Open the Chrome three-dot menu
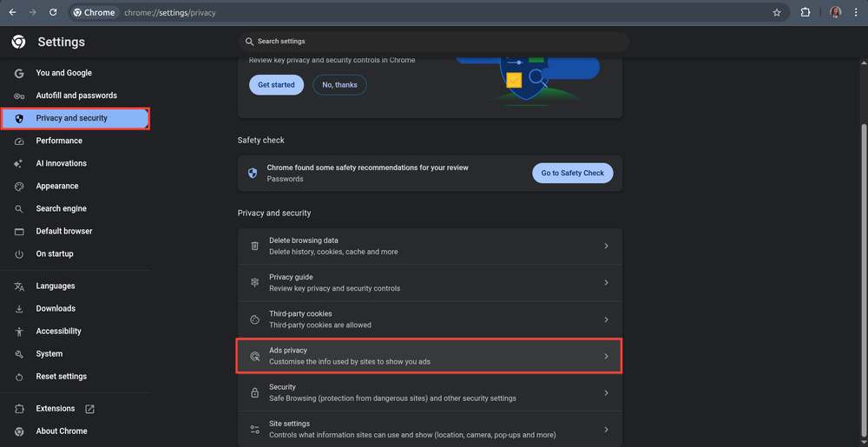Image resolution: width=868 pixels, height=447 pixels. coord(856,13)
